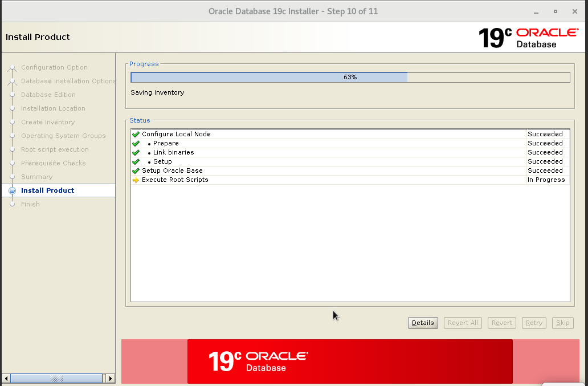Viewport: 588px width, 386px height.
Task: Select Summary step in sidebar
Action: pos(36,177)
